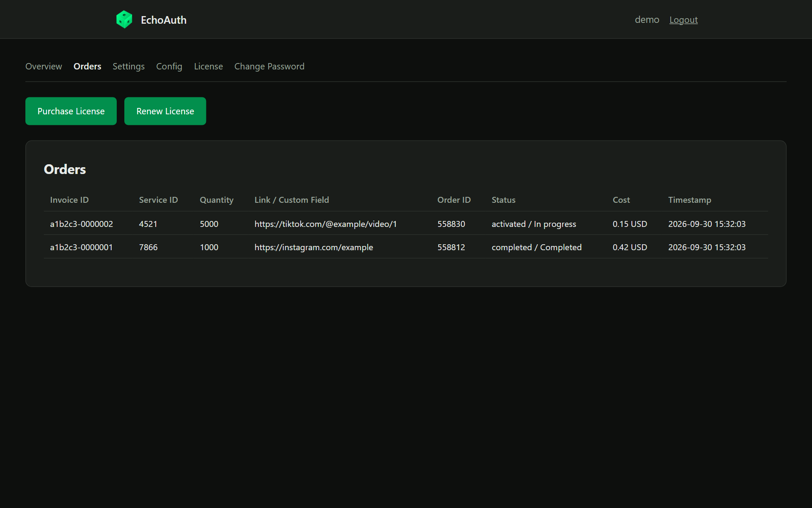812x508 pixels.
Task: Click the Status column header
Action: coord(504,200)
